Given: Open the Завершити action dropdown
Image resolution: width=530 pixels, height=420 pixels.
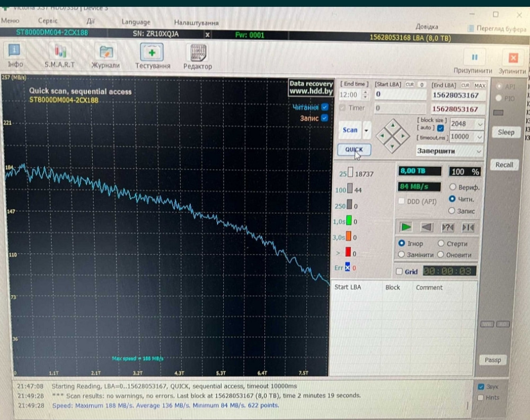Looking at the screenshot, I should point(450,151).
